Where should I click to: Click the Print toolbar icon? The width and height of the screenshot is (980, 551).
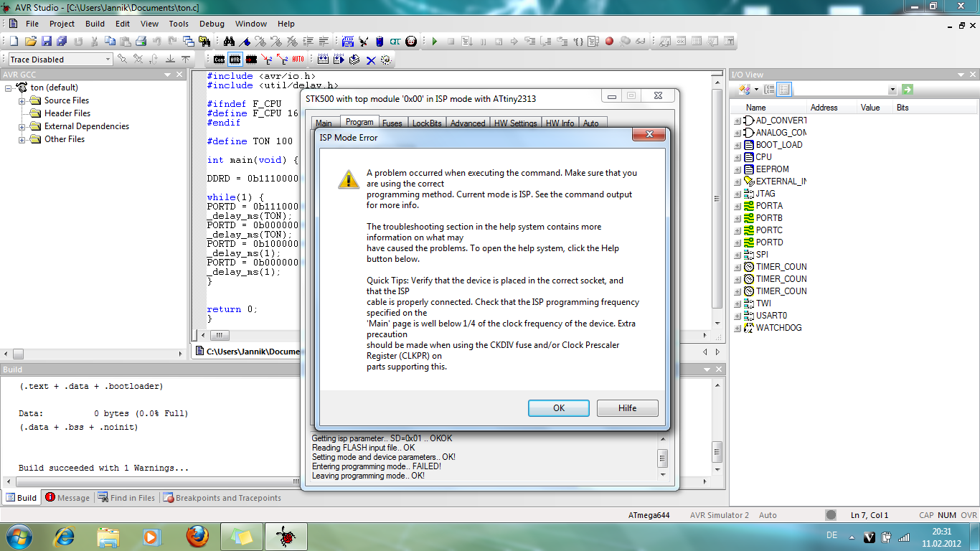141,41
